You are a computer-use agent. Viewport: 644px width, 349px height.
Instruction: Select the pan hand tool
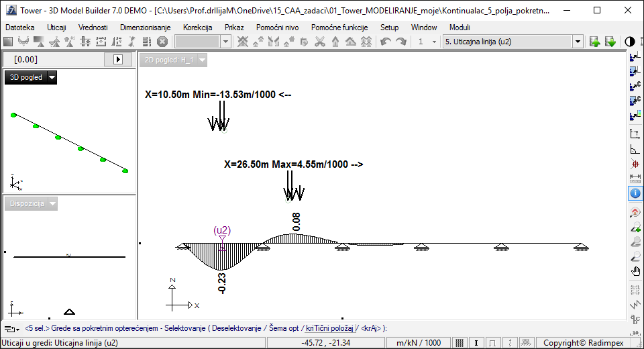(x=635, y=271)
